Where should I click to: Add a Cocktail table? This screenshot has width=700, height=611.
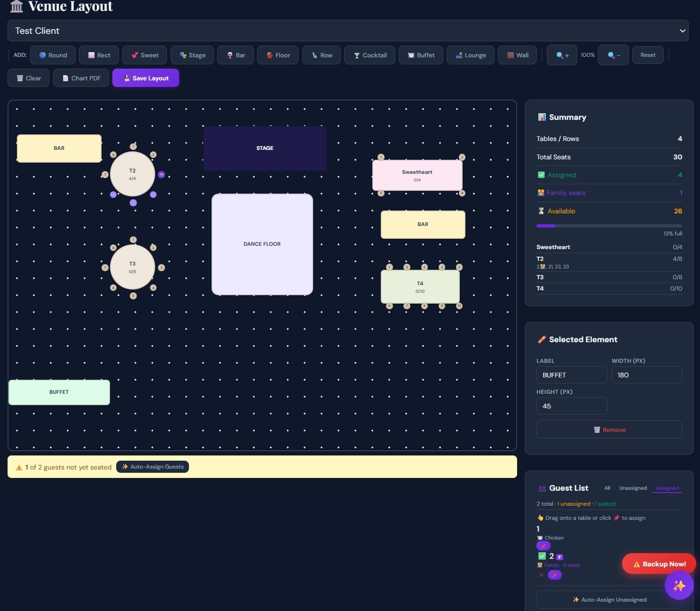pos(370,55)
